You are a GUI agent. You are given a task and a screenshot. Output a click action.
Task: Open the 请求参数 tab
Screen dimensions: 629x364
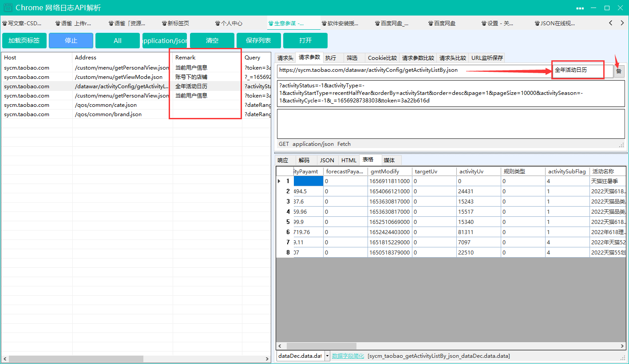point(309,57)
